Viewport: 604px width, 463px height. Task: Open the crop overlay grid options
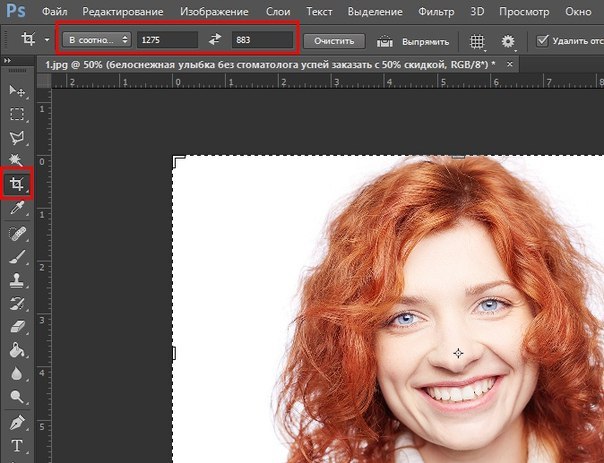pos(479,41)
